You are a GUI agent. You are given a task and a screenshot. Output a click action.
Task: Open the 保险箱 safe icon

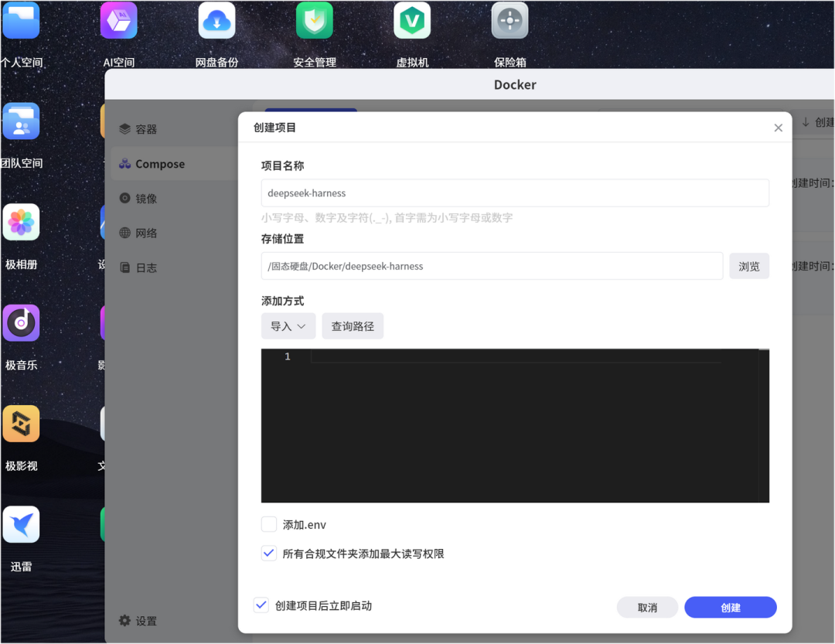(510, 22)
